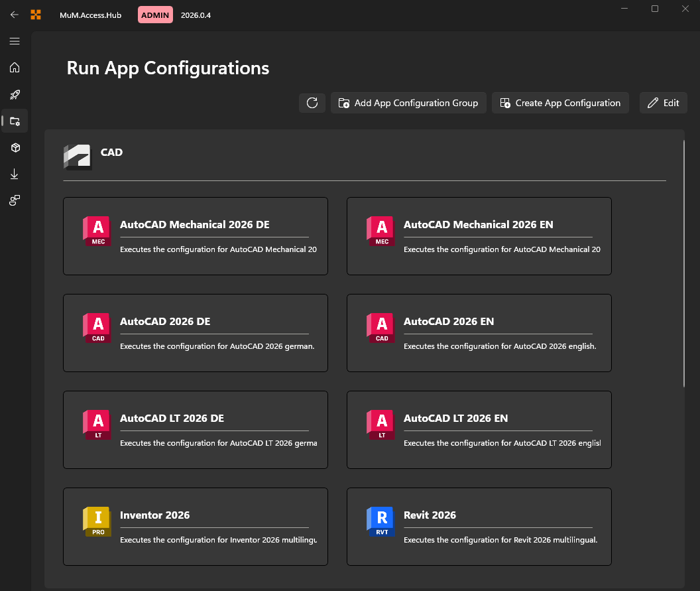This screenshot has width=700, height=591.
Task: Click the CAD group header icon
Action: click(x=78, y=158)
